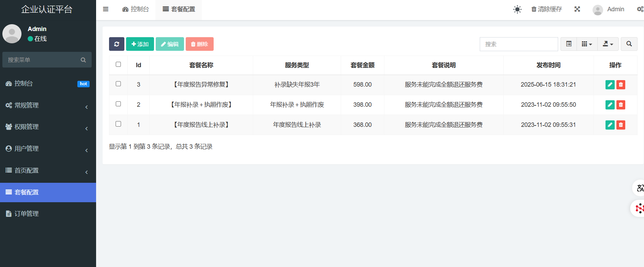Edit package row 2 with green pencil
Viewport: 644px width, 267px height.
[610, 105]
